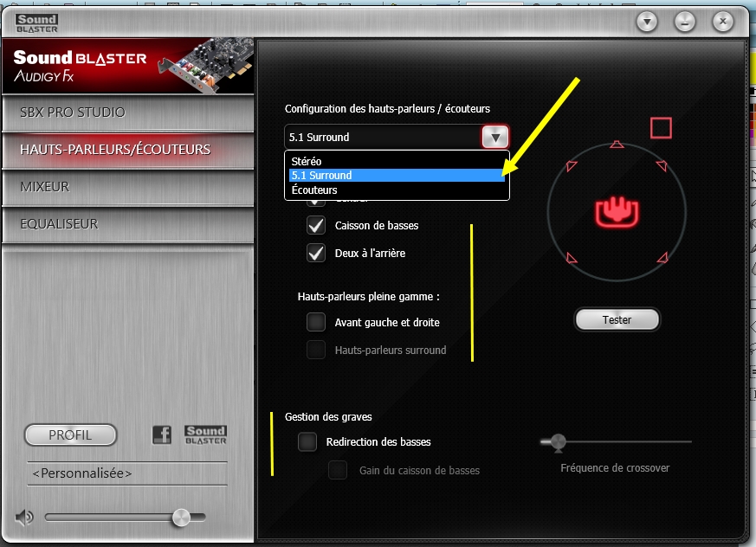Switch to the EQUALISEUR tab
Viewport: 756px width, 547px height.
point(128,224)
